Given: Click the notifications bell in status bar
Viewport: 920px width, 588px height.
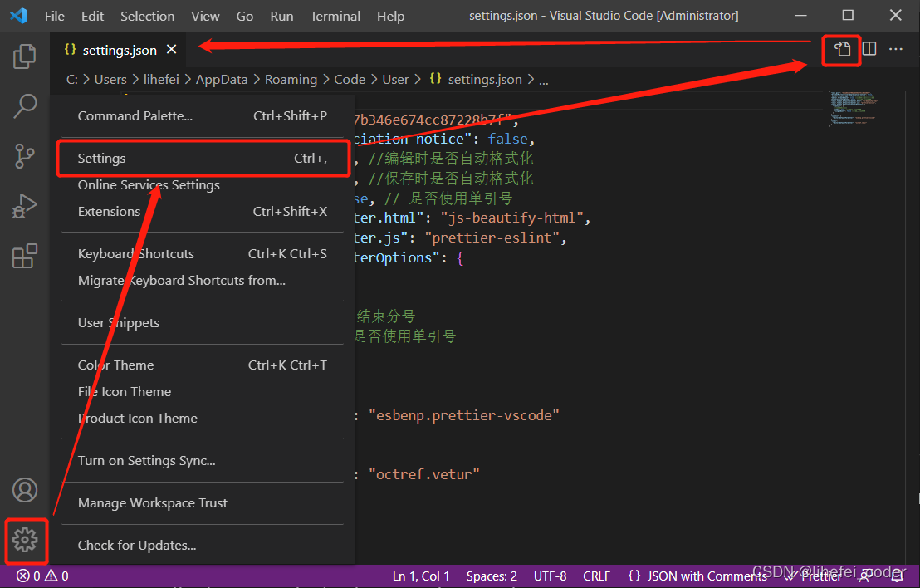Looking at the screenshot, I should click(x=897, y=576).
